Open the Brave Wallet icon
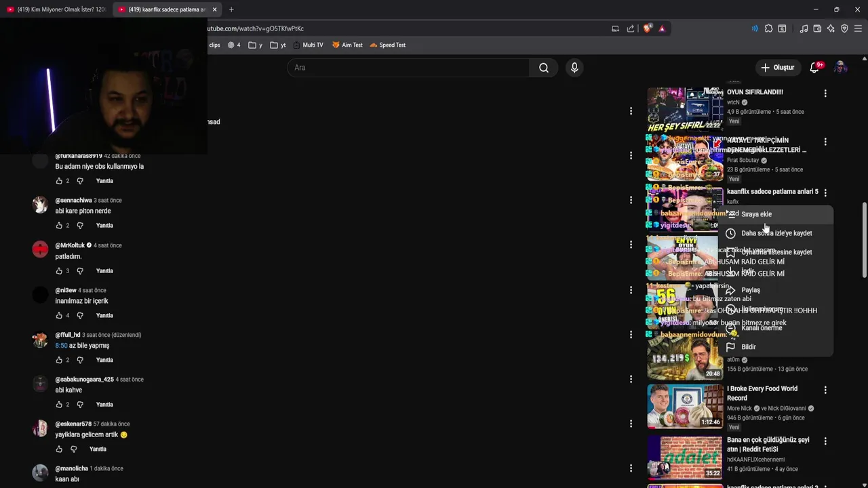Image resolution: width=868 pixels, height=488 pixels. click(x=817, y=28)
